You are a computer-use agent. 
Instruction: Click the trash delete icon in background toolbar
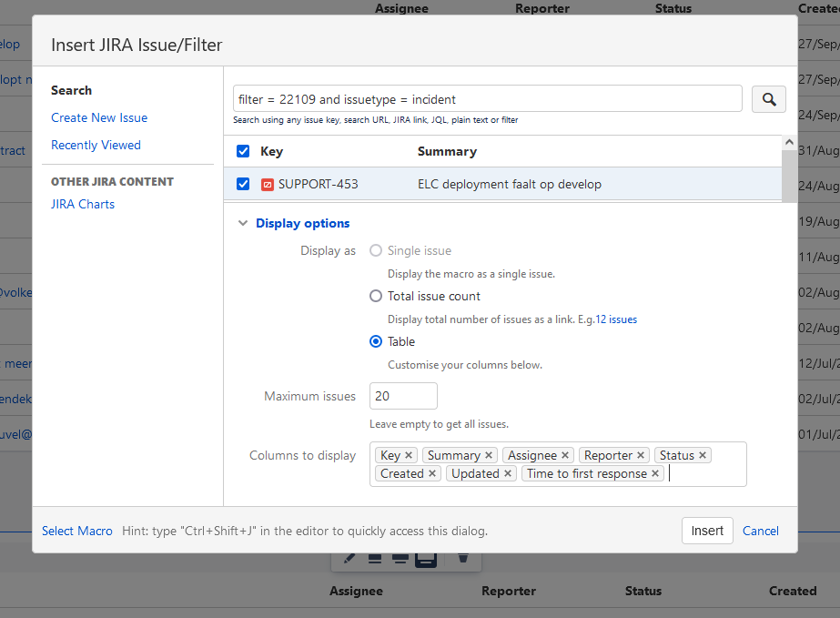pos(463,558)
